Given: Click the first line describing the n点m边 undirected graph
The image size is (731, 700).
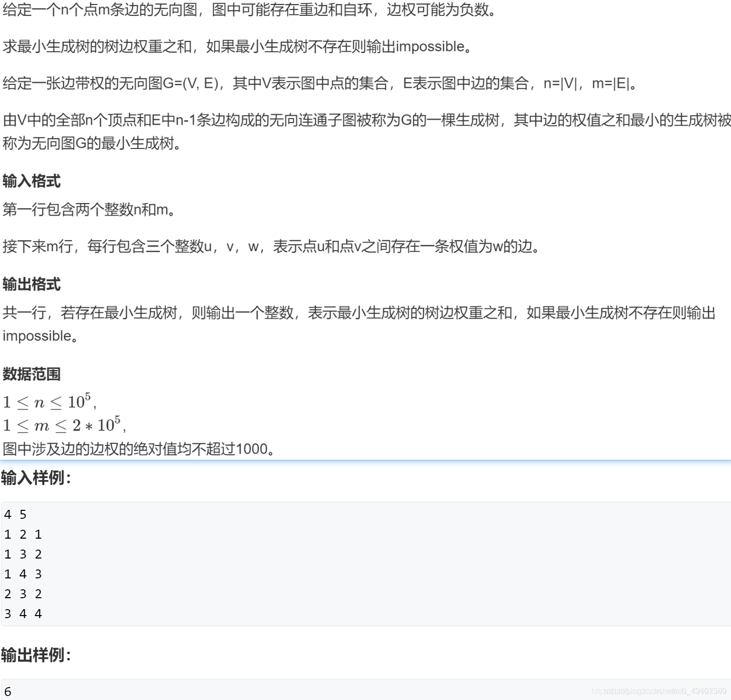Looking at the screenshot, I should coord(250,9).
